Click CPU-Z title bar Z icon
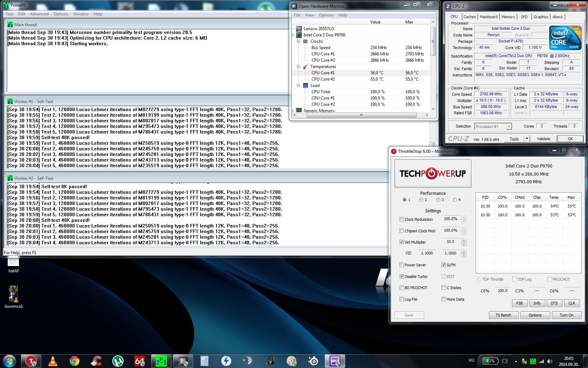This screenshot has height=368, width=588. [448, 6]
